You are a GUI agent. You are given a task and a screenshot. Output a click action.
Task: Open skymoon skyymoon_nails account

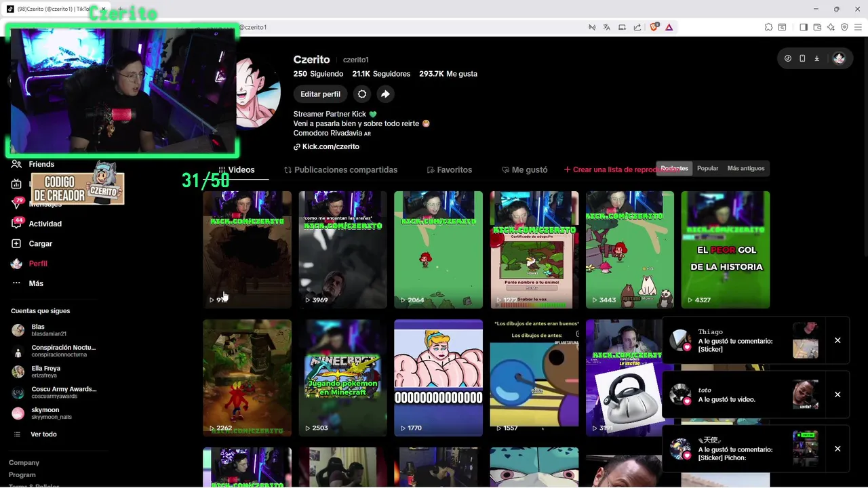(x=54, y=413)
